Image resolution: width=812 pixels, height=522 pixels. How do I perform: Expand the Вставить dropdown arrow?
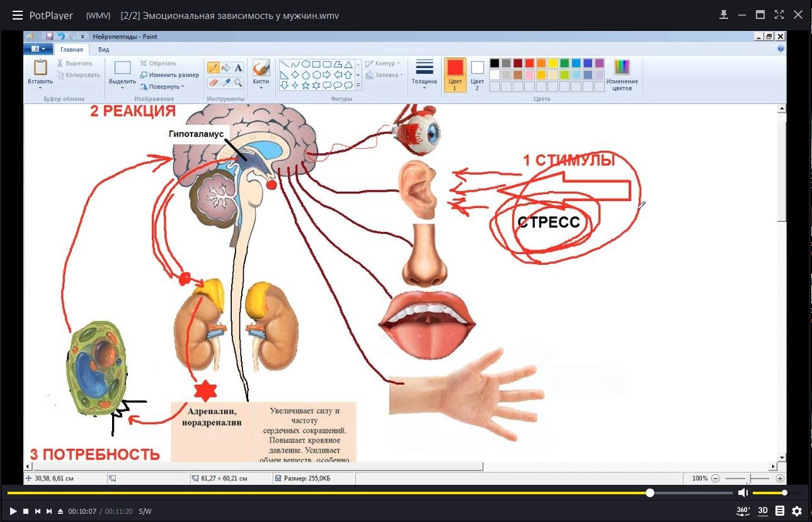(x=40, y=88)
